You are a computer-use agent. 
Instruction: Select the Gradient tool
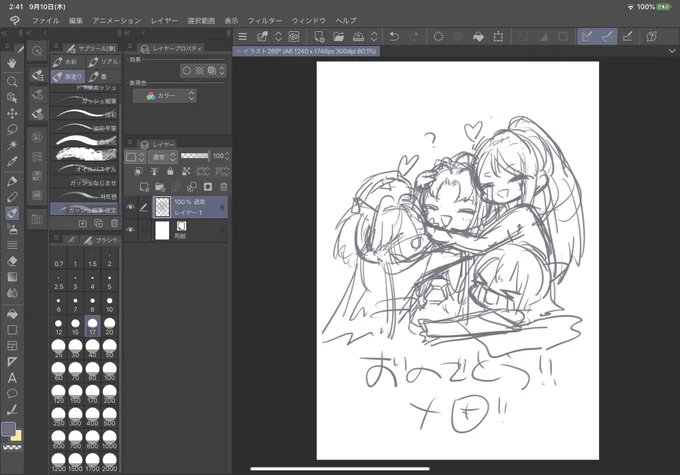click(12, 277)
